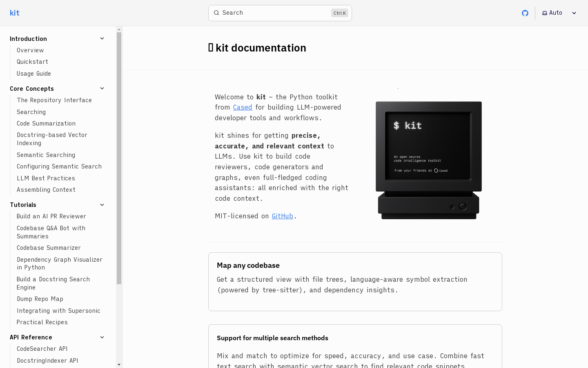Click the Tutorials section heading

point(23,205)
